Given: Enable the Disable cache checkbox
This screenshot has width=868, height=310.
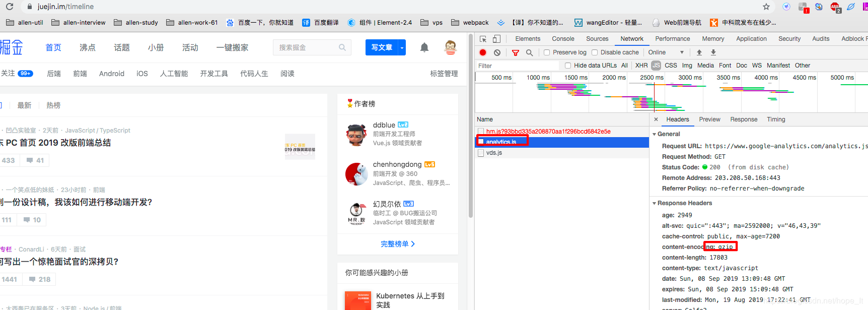Looking at the screenshot, I should 595,52.
